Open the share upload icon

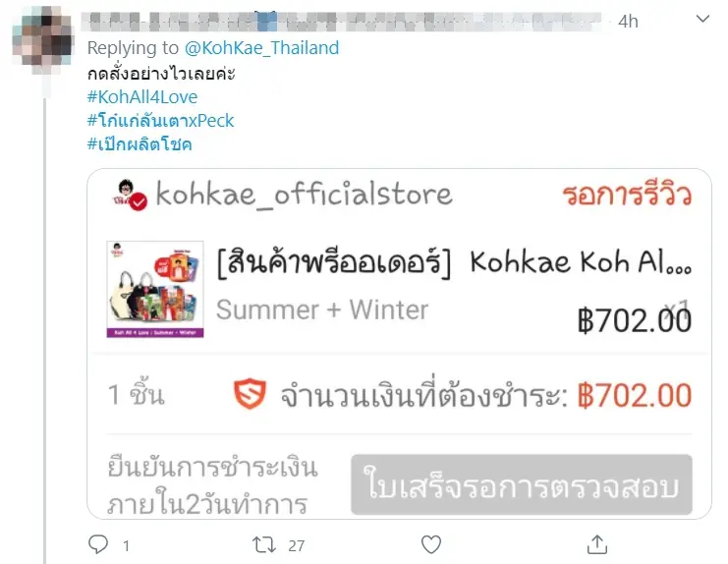coord(597,544)
